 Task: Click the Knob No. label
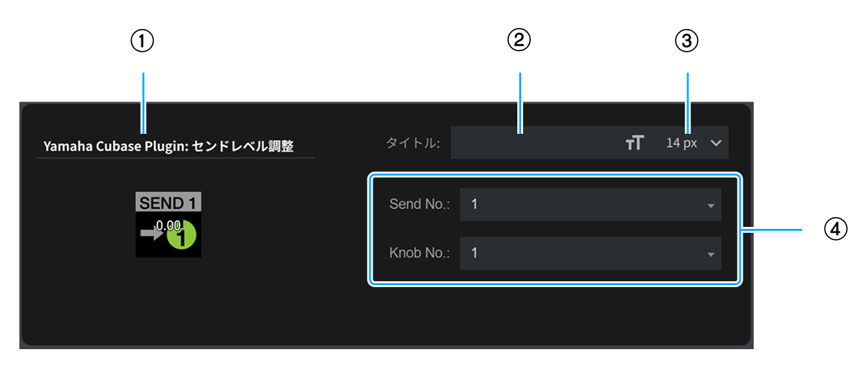(419, 253)
